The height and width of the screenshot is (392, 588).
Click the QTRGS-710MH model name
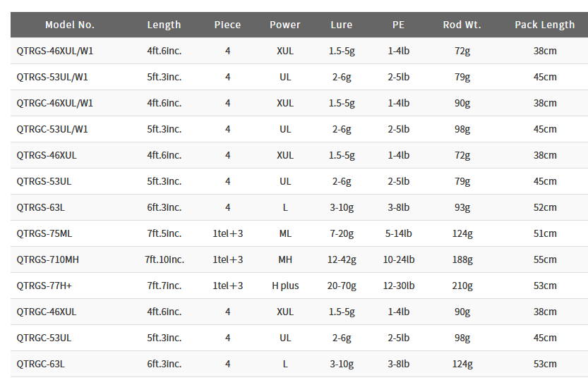pyautogui.click(x=48, y=259)
